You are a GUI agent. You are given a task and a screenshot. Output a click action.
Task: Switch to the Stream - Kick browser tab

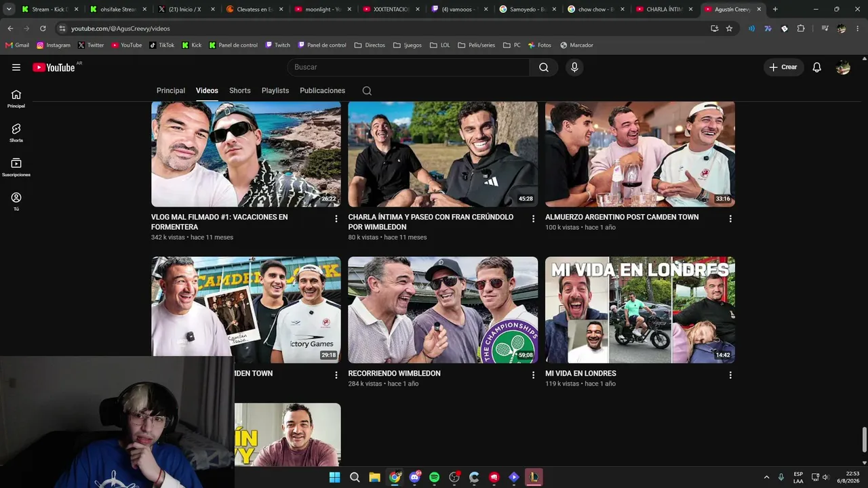[x=51, y=9]
